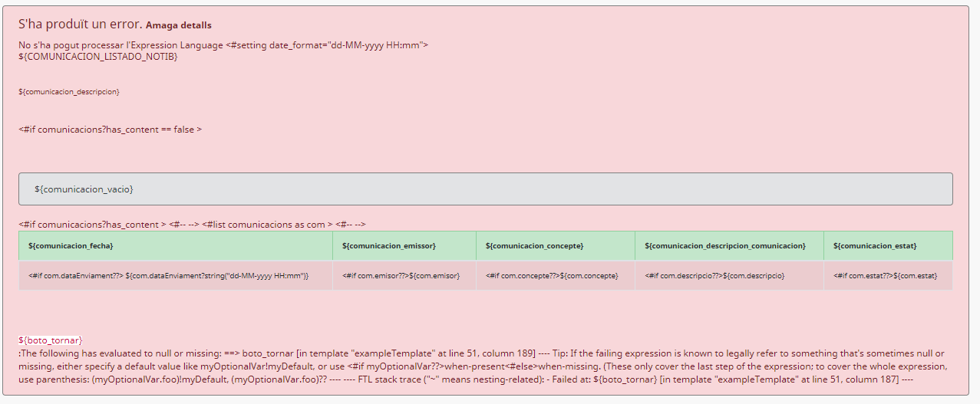Click the com.descripcio table cell
Screen dimensions: 980x404
(x=730, y=275)
